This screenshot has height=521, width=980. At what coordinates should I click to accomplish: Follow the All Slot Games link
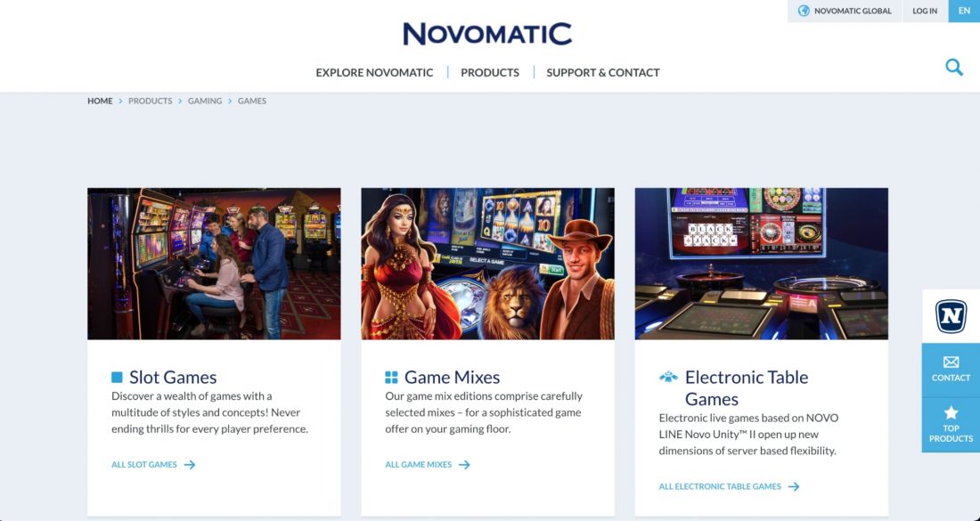tap(153, 465)
